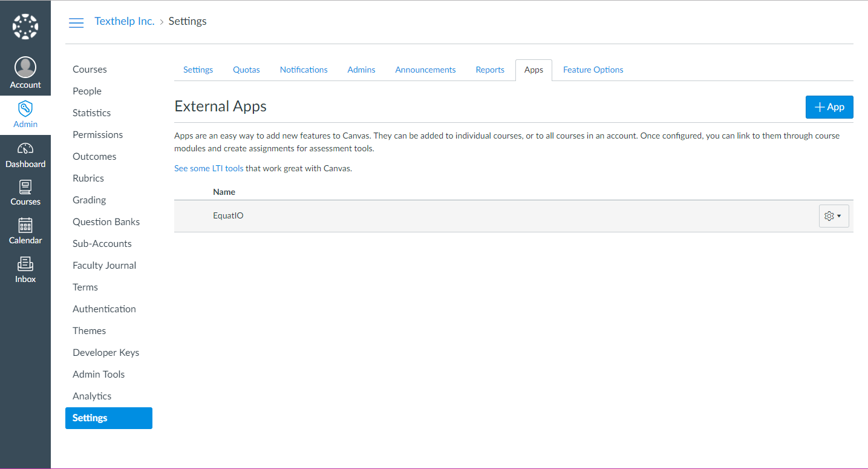Click the Settings breadcrumb text
The image size is (868, 469).
click(188, 21)
